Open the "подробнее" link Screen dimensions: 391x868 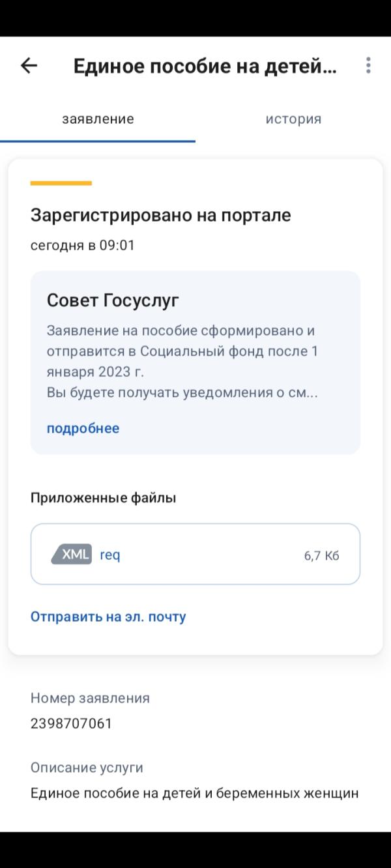tap(82, 428)
